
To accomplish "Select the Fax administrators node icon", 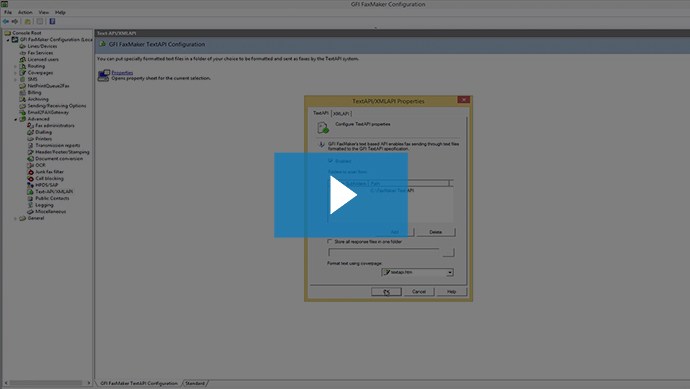I will tap(30, 125).
